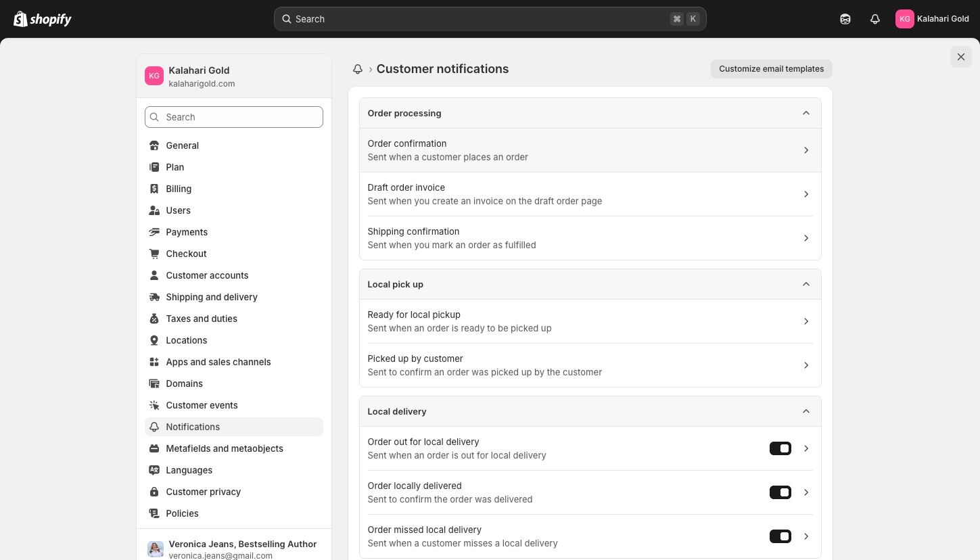Viewport: 980px width, 560px height.
Task: Open the notifications bell in top bar
Action: 875,19
